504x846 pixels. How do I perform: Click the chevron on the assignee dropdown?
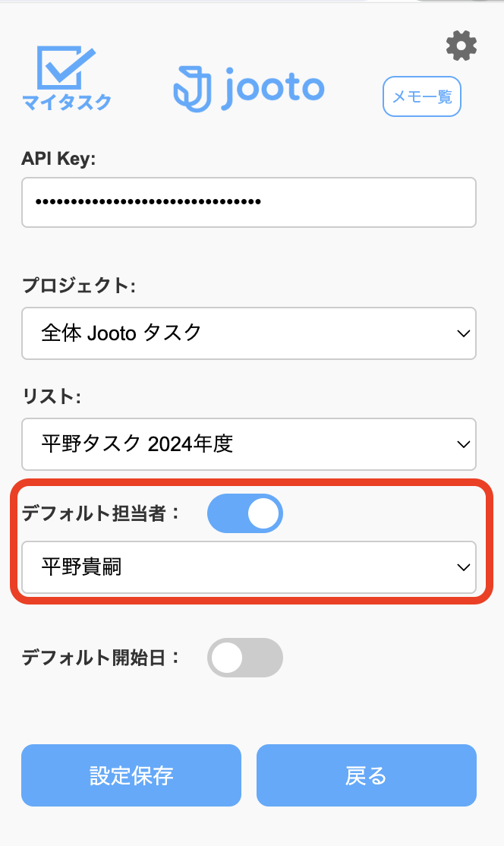[x=462, y=568]
